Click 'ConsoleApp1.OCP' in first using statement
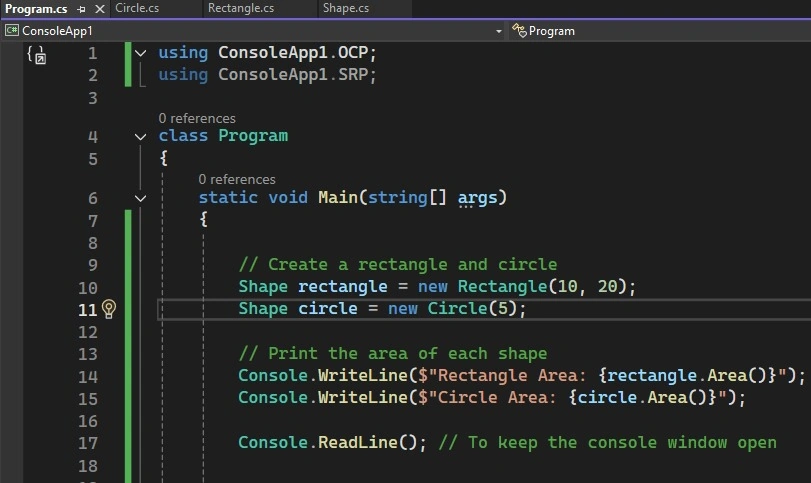This screenshot has width=811, height=483. [293, 53]
